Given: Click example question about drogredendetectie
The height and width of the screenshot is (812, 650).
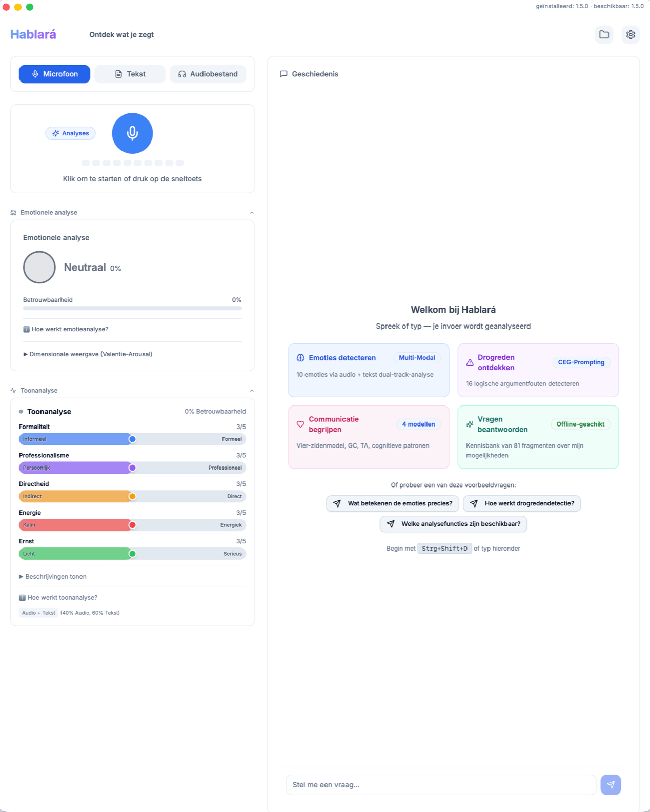Looking at the screenshot, I should 522,503.
